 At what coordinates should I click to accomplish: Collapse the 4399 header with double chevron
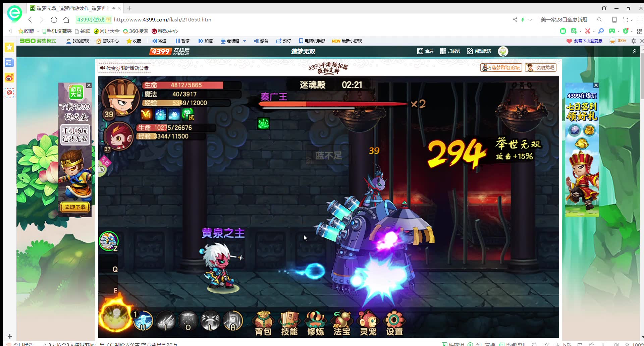click(x=635, y=51)
